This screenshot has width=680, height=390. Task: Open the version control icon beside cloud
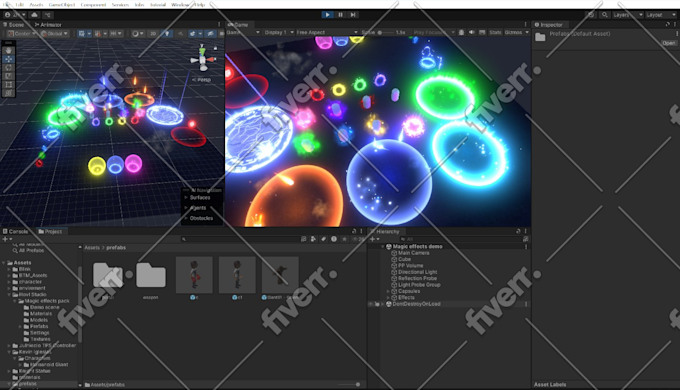click(x=48, y=15)
